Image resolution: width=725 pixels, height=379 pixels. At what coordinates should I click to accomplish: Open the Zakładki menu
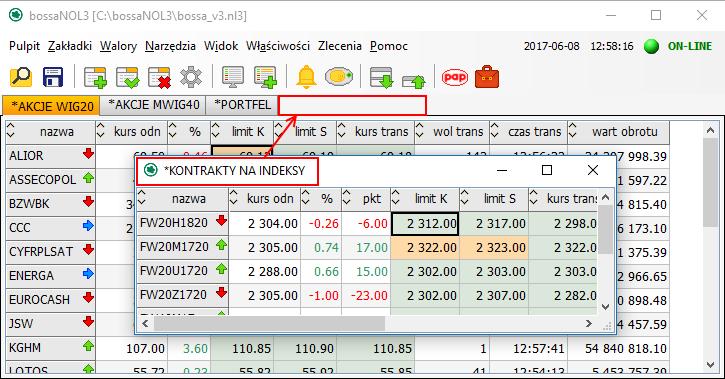(x=70, y=46)
